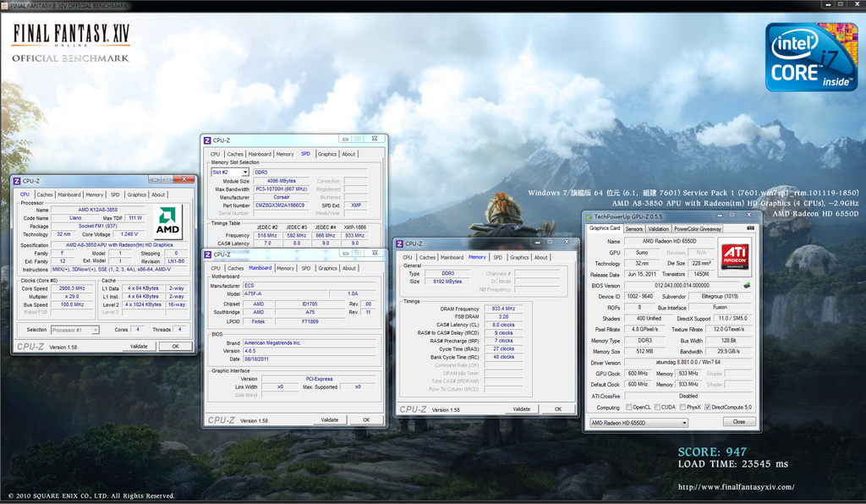Open the AMD Radeon HD 6550D adapter dropdown
Viewport: 866px width, 504px height.
[x=639, y=423]
